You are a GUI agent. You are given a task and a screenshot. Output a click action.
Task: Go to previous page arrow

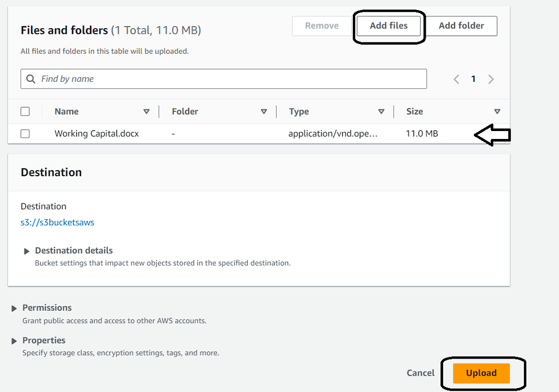(456, 79)
